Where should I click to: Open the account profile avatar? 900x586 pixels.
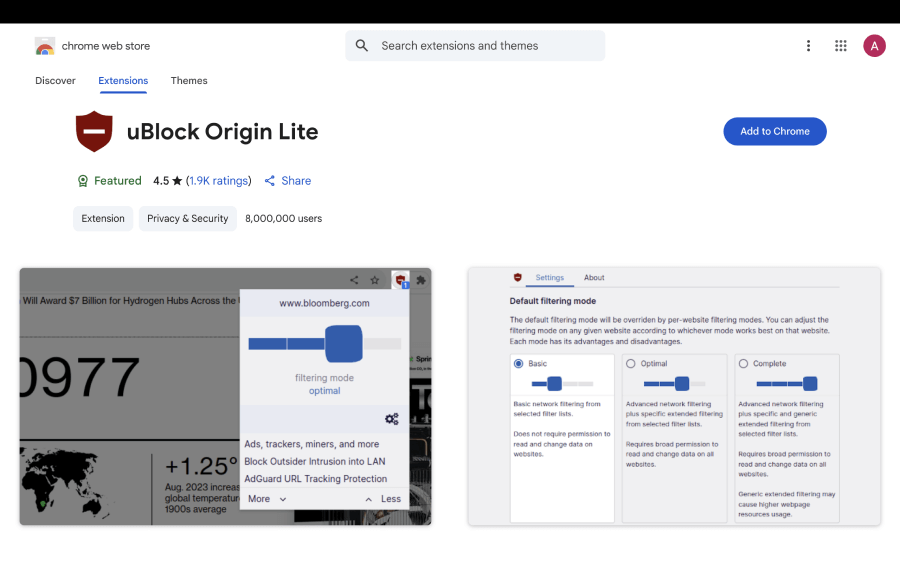click(x=874, y=46)
